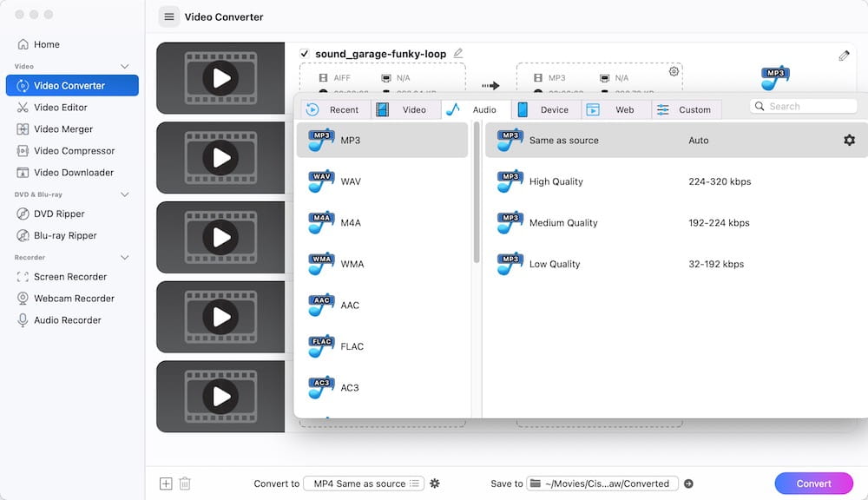The image size is (868, 500).
Task: Play the second video thumbnail
Action: pos(220,158)
